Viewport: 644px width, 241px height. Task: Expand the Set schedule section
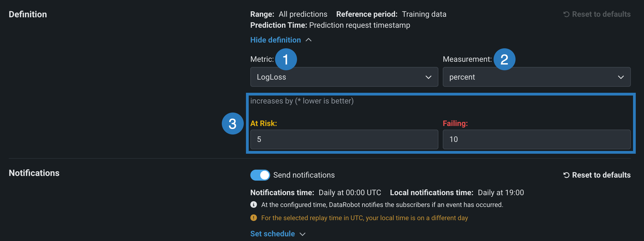273,234
